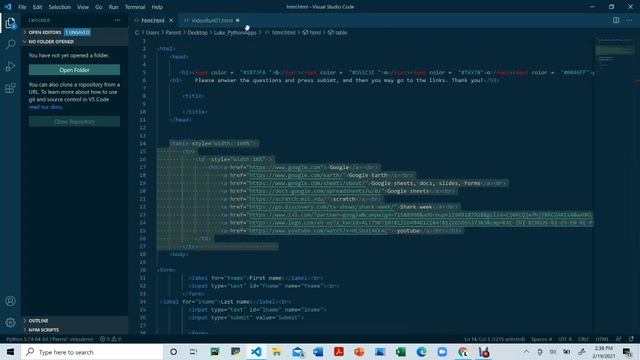This screenshot has width=640, height=360.
Task: Open Adobe Acrobat from the taskbar
Action: (x=339, y=352)
